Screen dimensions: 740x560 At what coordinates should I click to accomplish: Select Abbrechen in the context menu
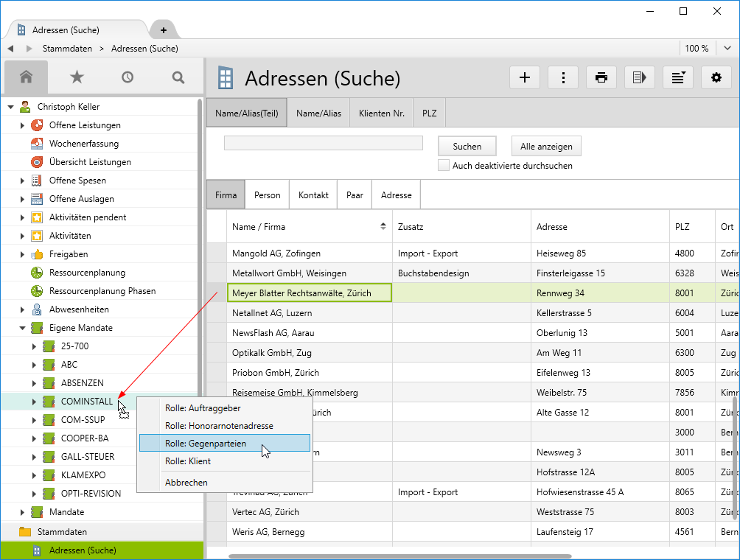[186, 483]
